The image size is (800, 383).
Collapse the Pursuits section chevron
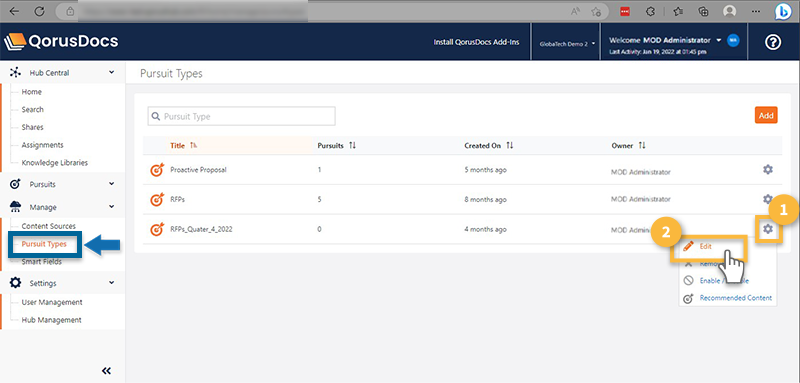coord(112,184)
